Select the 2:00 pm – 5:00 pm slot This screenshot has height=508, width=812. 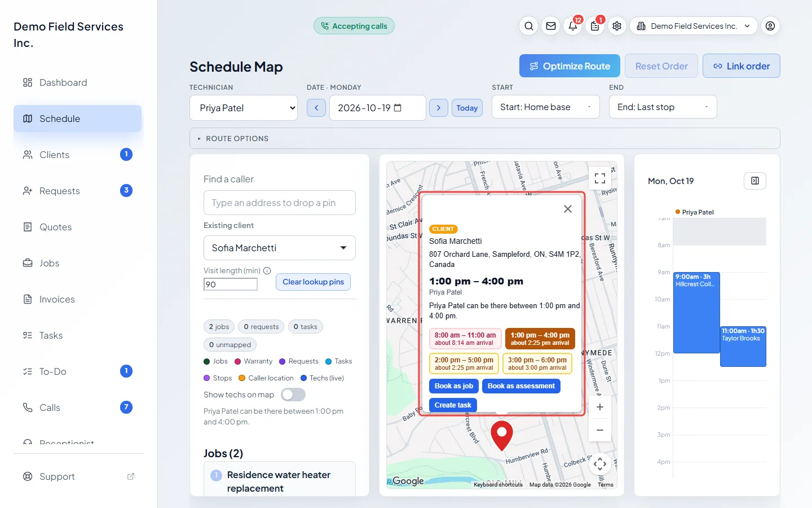point(464,364)
